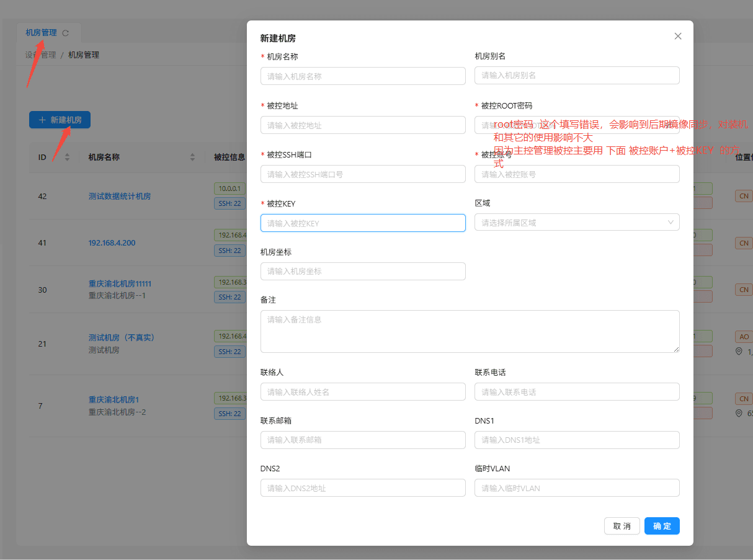Click the 被控KEY input field
The image size is (753, 560).
coord(363,223)
